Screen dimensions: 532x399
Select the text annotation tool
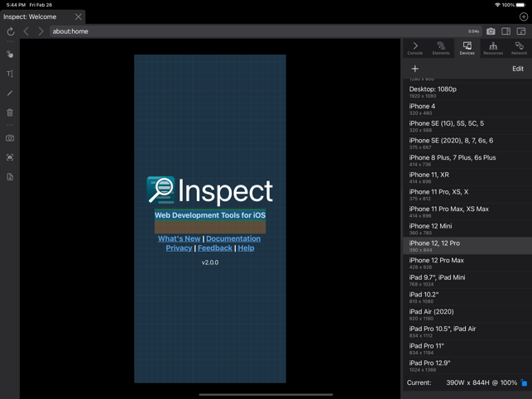pyautogui.click(x=10, y=74)
